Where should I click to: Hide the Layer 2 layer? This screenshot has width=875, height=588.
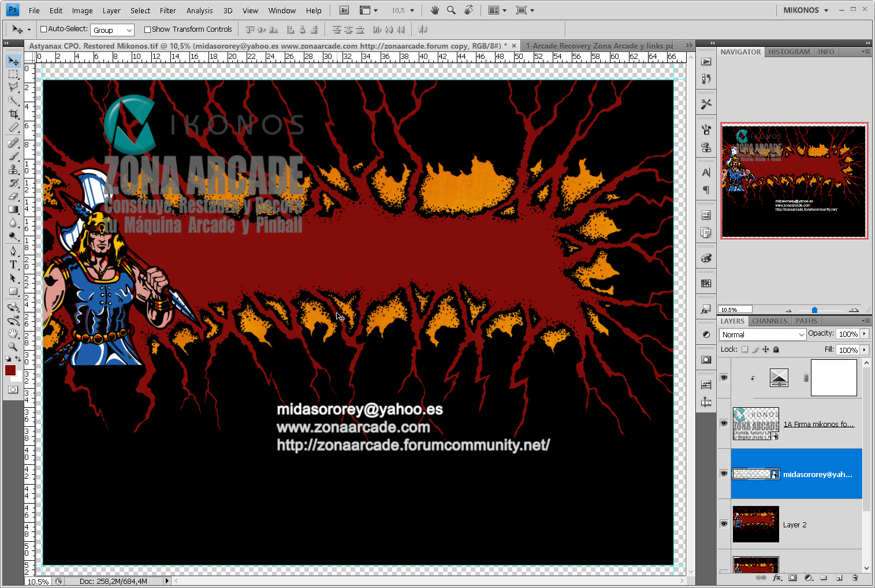click(724, 524)
